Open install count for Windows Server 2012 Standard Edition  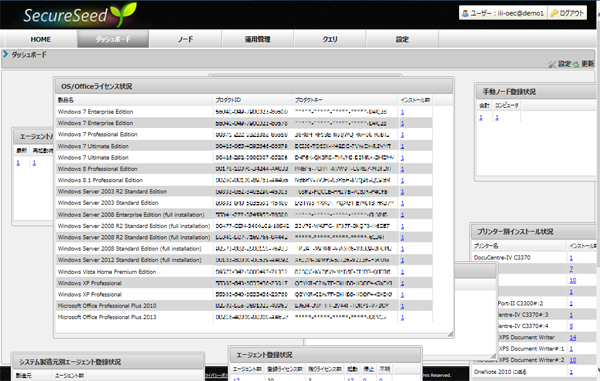tap(402, 260)
